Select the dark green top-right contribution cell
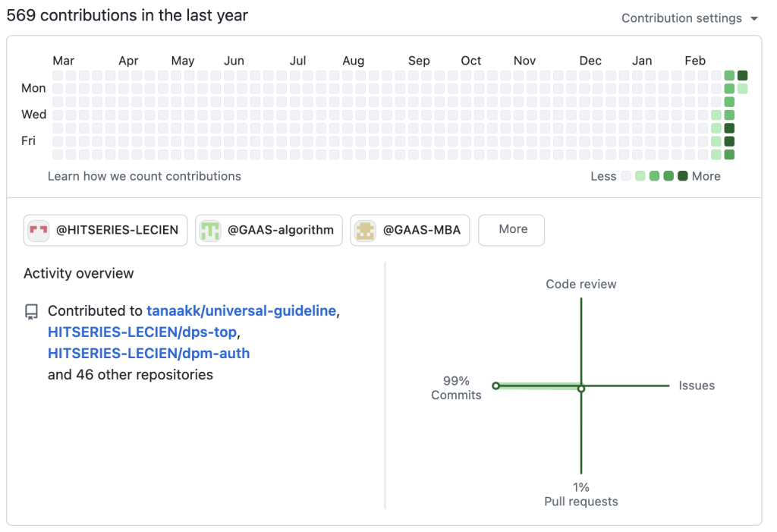 coord(743,75)
